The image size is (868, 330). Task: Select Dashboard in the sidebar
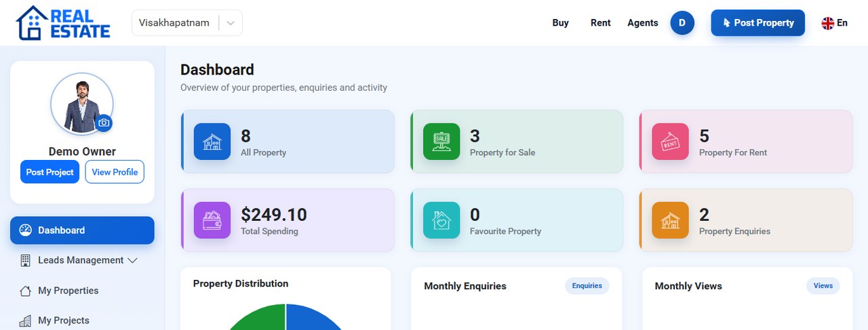82,230
